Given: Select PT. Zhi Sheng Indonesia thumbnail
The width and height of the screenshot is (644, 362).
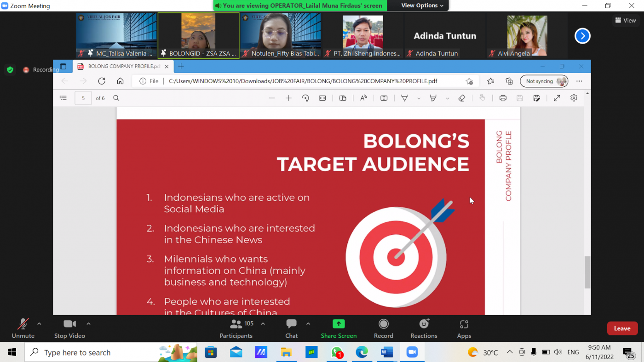Looking at the screenshot, I should 362,35.
